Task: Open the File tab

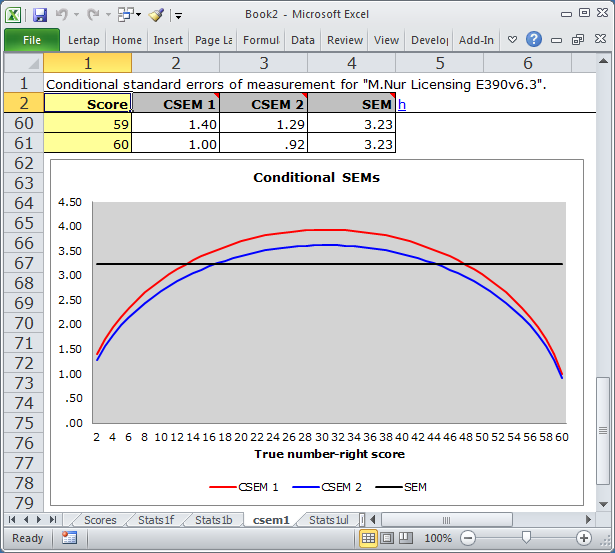Action: point(32,40)
